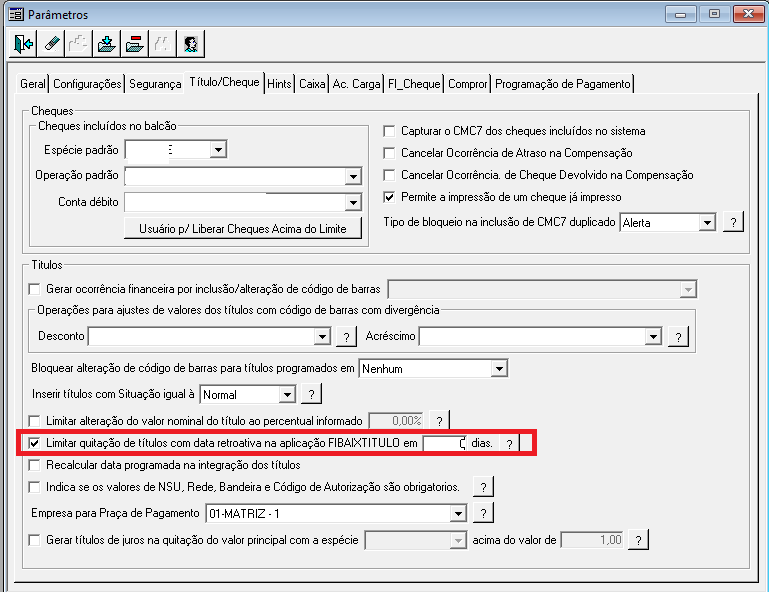
Task: Open the Alerta tipo de bloqueio dropdown
Action: tap(707, 223)
